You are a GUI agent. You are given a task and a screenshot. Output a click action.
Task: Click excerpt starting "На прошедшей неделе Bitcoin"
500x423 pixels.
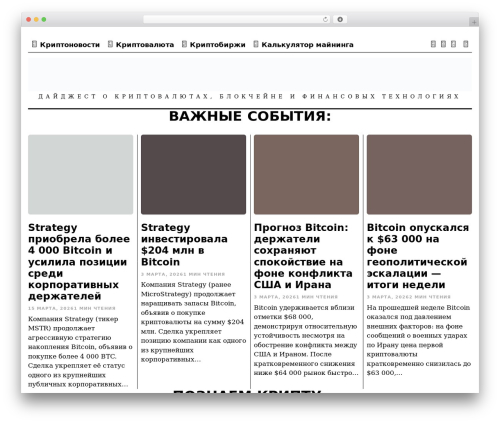tap(419, 340)
